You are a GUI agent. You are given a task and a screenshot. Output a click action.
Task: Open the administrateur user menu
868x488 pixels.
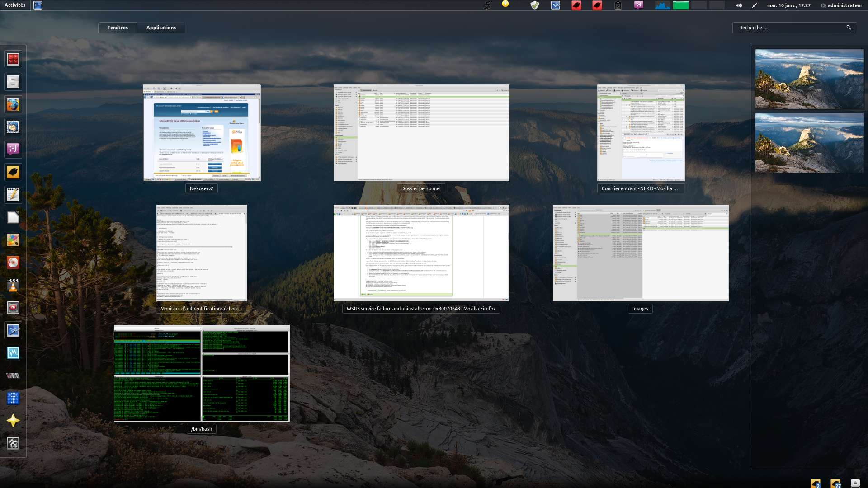click(841, 5)
